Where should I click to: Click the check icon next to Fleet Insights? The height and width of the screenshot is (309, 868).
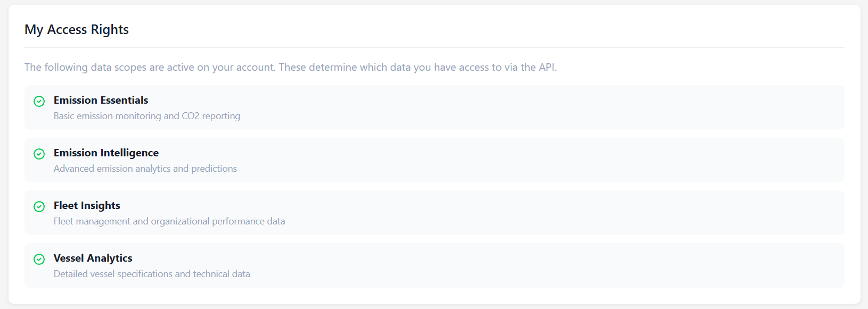(x=39, y=206)
